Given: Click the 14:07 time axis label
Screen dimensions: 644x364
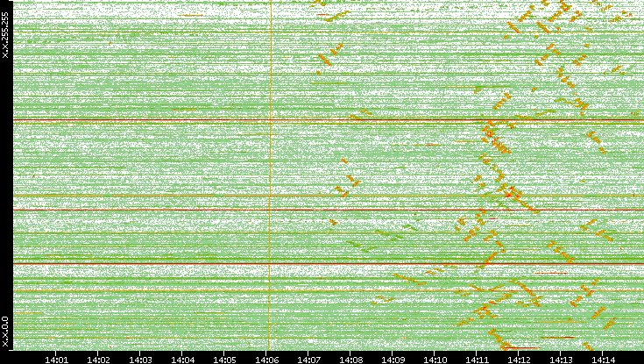Looking at the screenshot, I should click(x=308, y=360).
